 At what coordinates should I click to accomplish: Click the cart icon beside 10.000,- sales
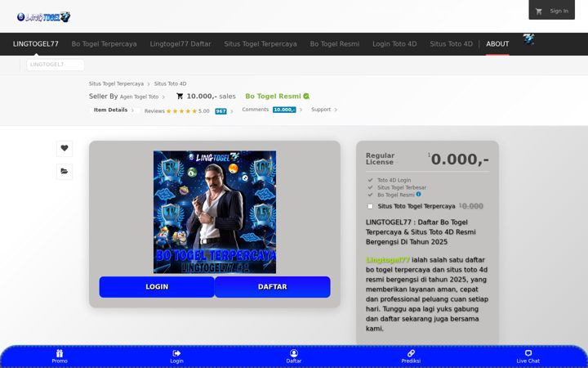[x=180, y=96]
